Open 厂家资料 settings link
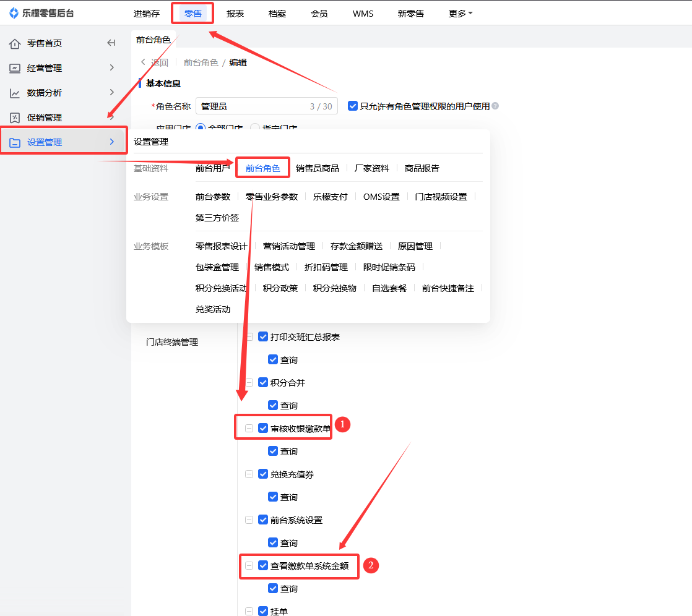The width and height of the screenshot is (692, 616). click(371, 168)
